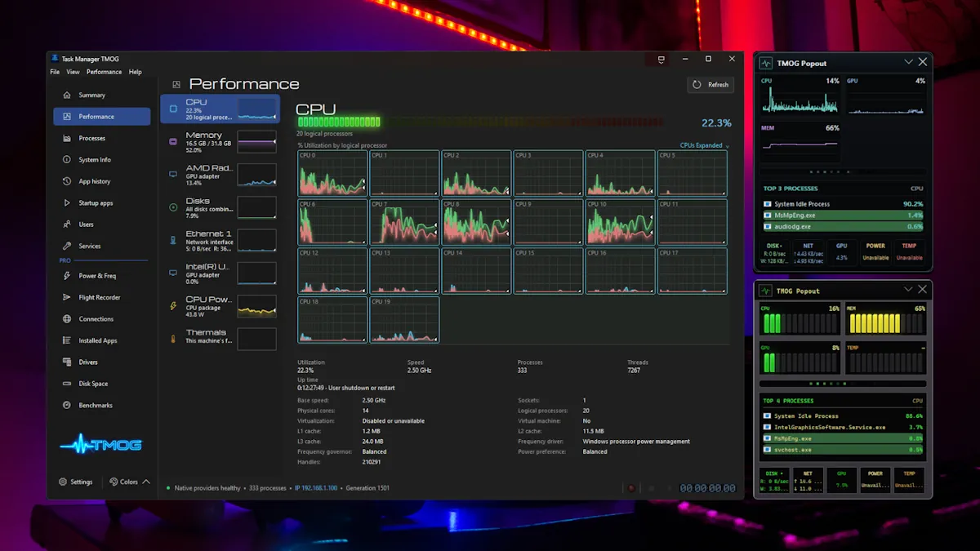Collapse the upper TMOG Popout with chevron
980x551 pixels.
coord(908,62)
